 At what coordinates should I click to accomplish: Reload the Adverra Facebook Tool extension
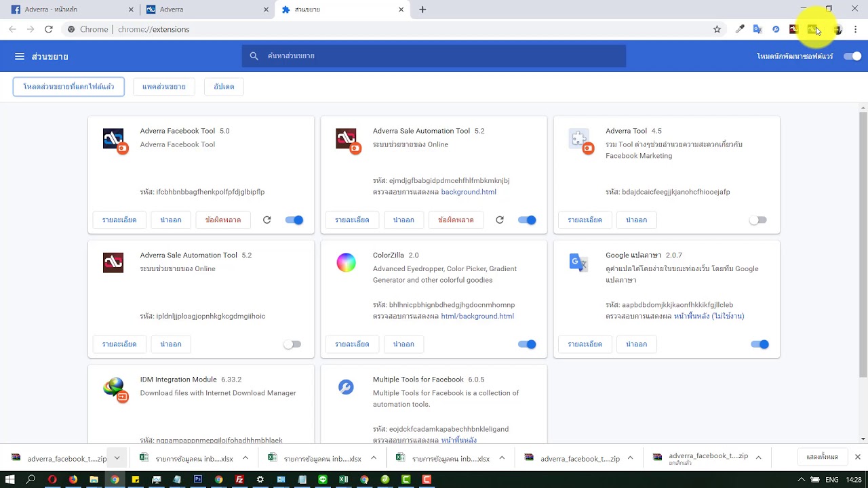[x=267, y=220]
